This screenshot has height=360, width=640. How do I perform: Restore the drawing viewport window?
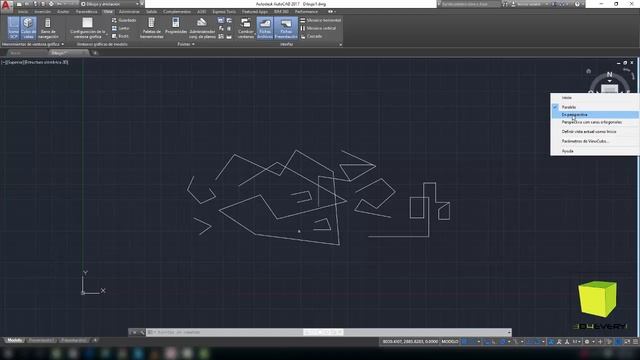click(x=625, y=63)
